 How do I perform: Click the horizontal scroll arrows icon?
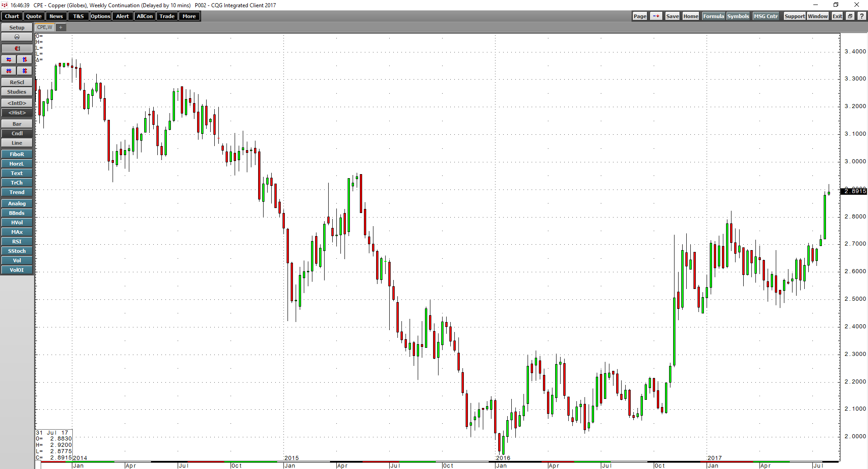pos(9,59)
